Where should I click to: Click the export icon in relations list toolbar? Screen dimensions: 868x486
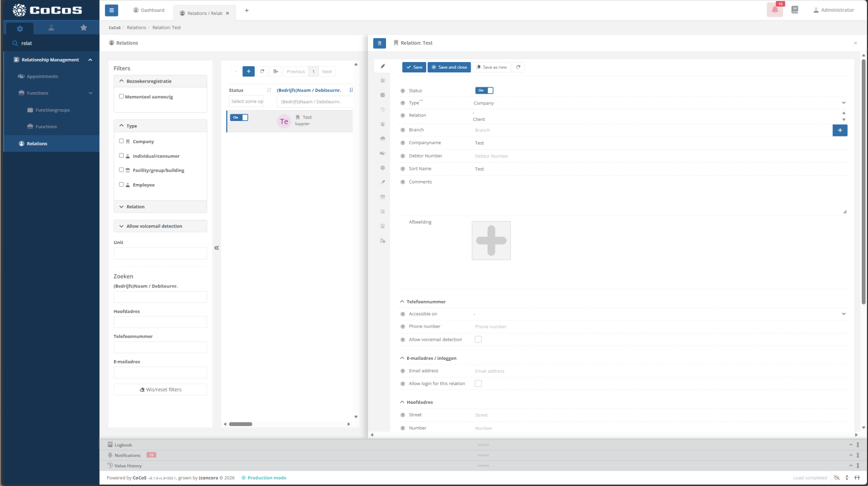(x=276, y=71)
